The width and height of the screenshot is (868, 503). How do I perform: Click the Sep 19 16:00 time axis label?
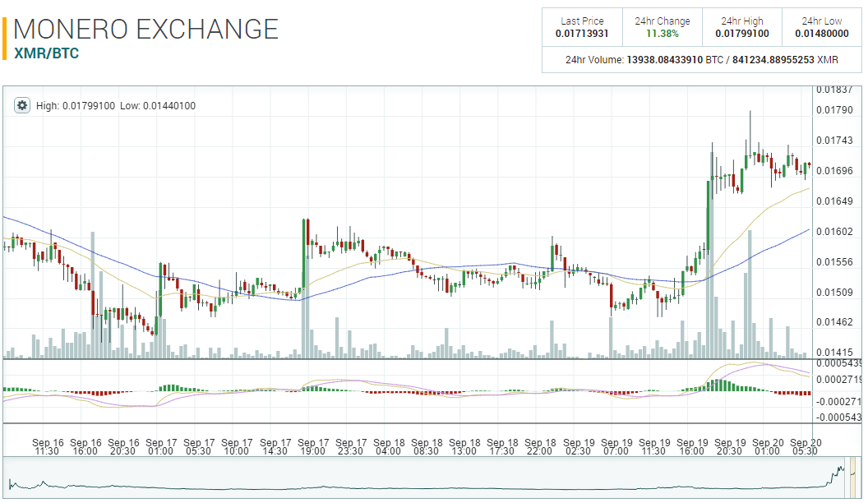click(x=693, y=446)
